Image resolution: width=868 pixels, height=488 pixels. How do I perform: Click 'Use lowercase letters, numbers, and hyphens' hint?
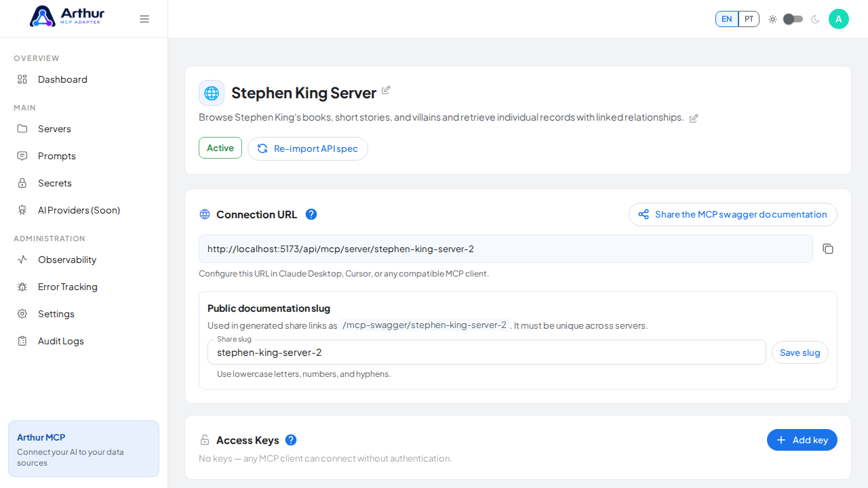pyautogui.click(x=304, y=374)
